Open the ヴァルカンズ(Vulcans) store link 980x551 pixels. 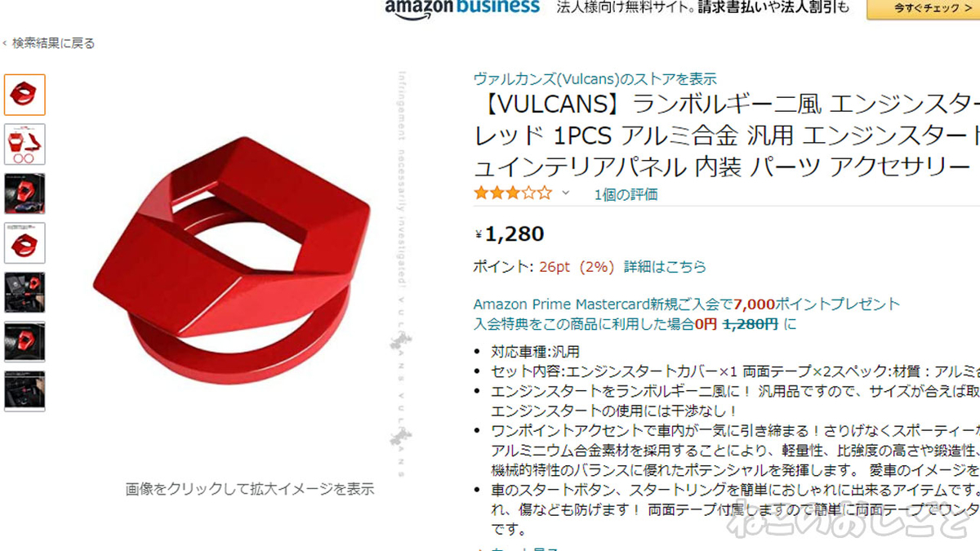(x=595, y=79)
